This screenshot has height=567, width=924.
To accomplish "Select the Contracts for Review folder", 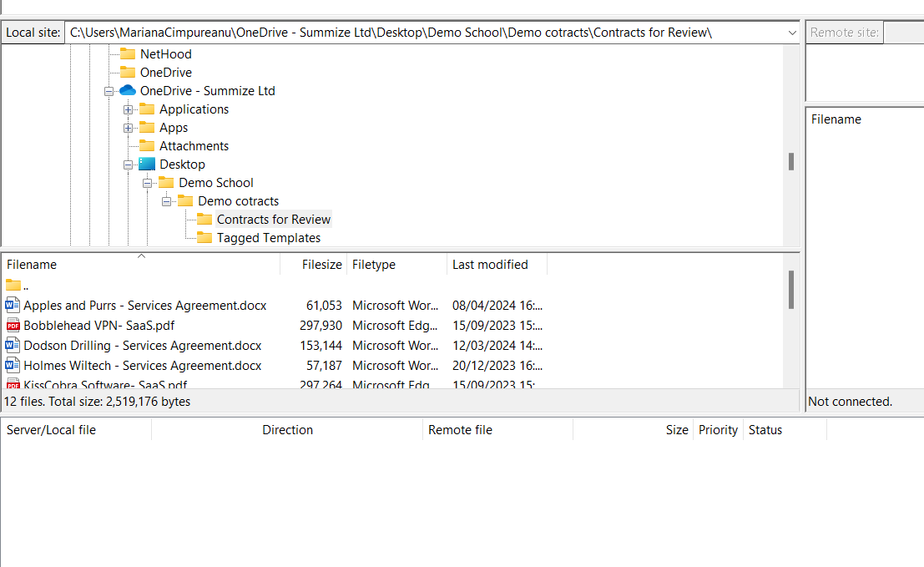I will tap(273, 219).
